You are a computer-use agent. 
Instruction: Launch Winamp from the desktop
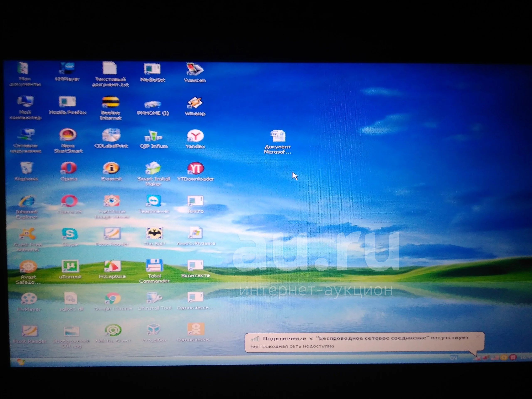pos(195,106)
